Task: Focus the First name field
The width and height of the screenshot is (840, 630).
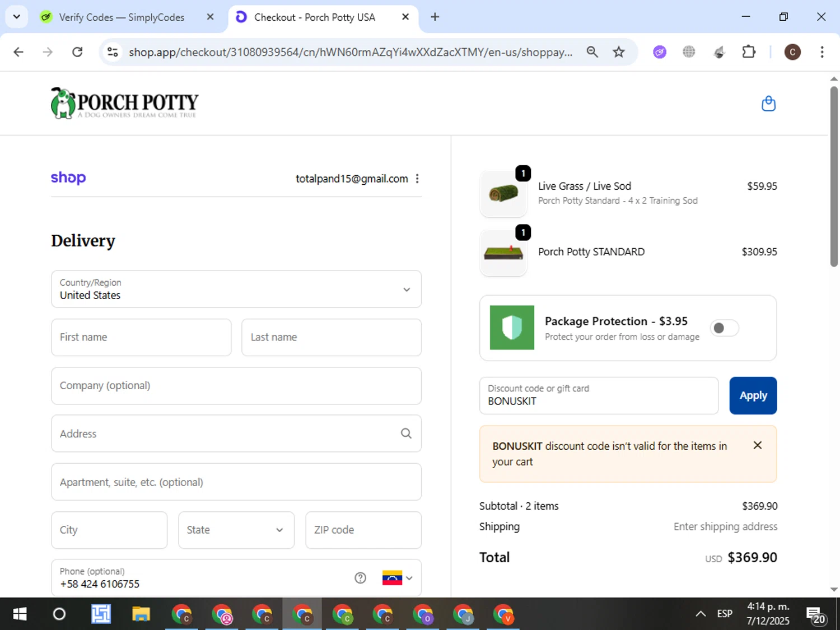Action: coord(141,337)
